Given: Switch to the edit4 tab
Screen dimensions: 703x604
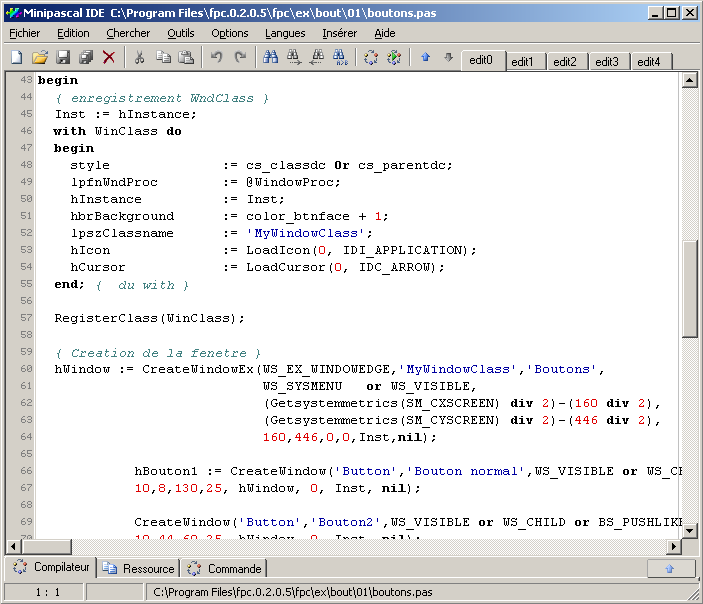Looking at the screenshot, I should 649,62.
